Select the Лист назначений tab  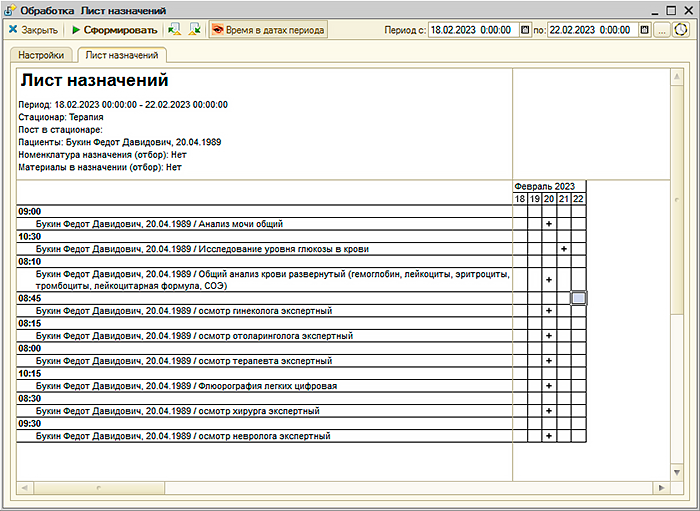[124, 55]
